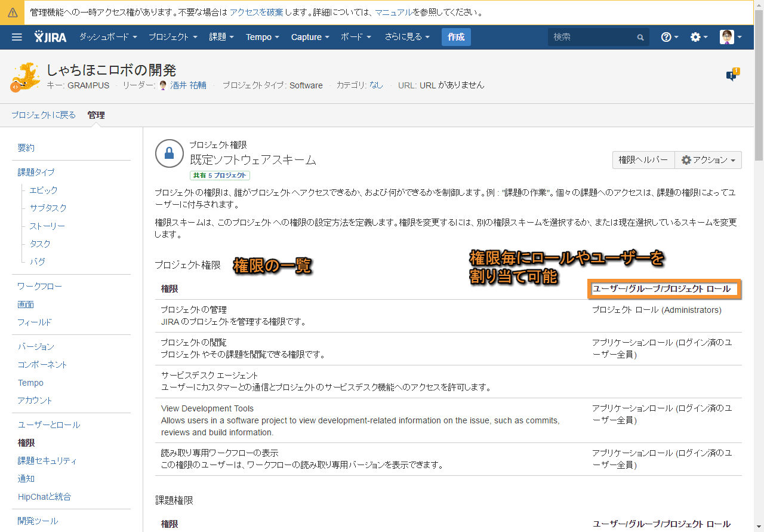Click the padlock project permissions icon

169,154
